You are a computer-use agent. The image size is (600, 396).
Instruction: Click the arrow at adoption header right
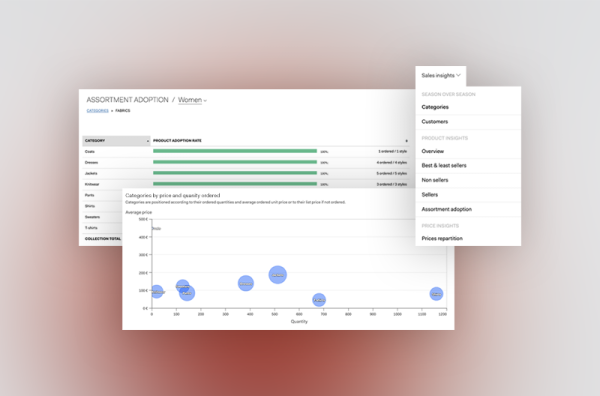click(406, 141)
